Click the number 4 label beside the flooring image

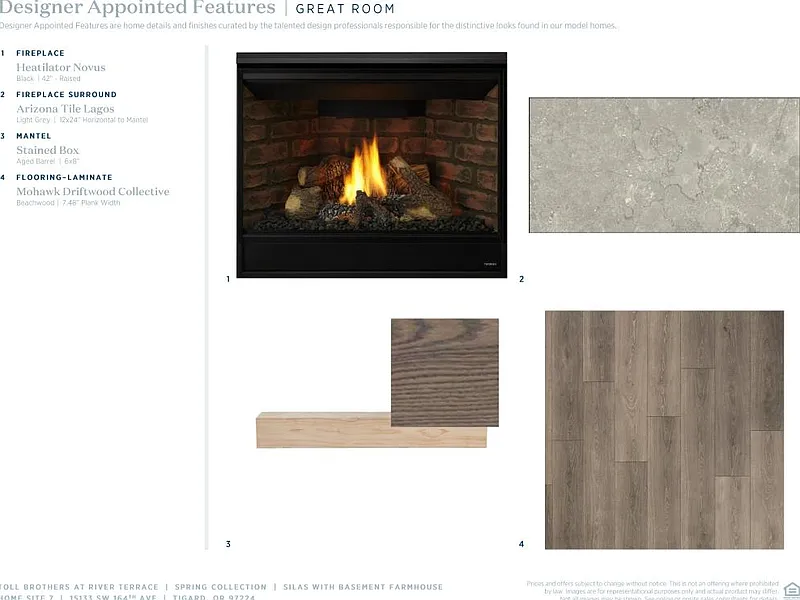(521, 544)
